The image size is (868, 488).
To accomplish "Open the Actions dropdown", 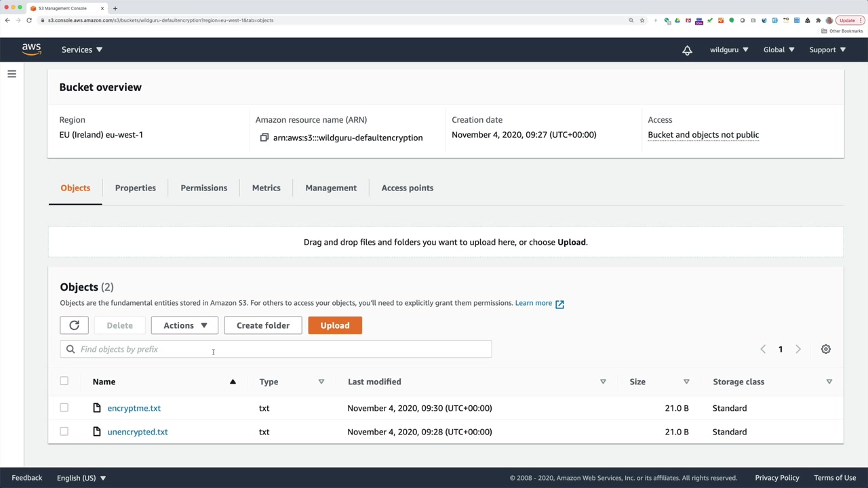I will [x=184, y=325].
